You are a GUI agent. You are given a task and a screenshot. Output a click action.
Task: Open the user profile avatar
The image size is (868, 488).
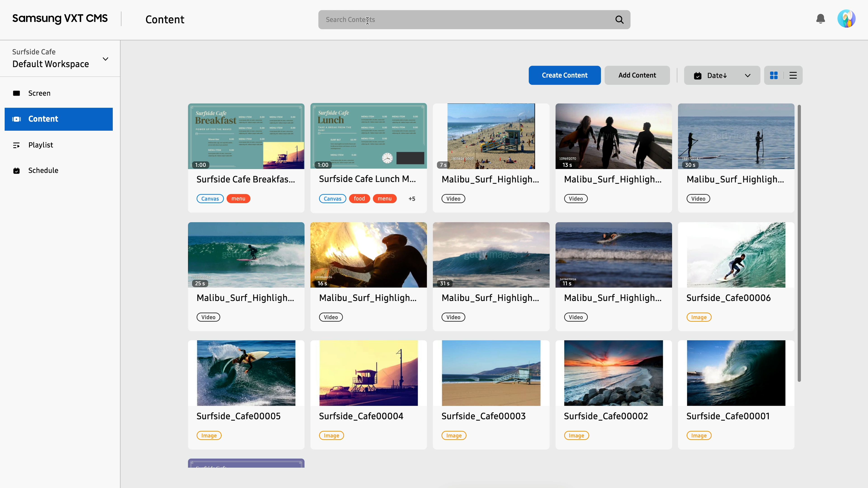tap(846, 19)
